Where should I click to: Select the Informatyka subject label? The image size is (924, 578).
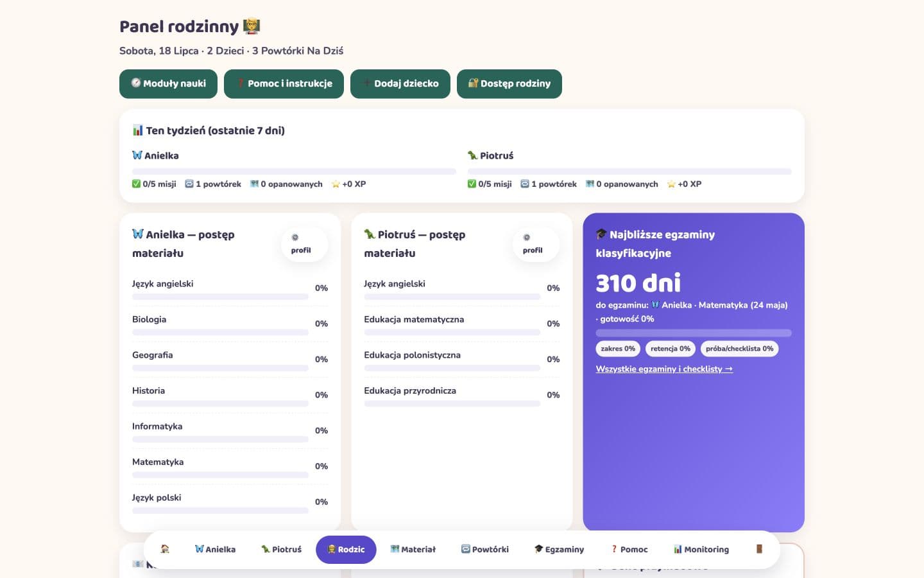coord(157,426)
